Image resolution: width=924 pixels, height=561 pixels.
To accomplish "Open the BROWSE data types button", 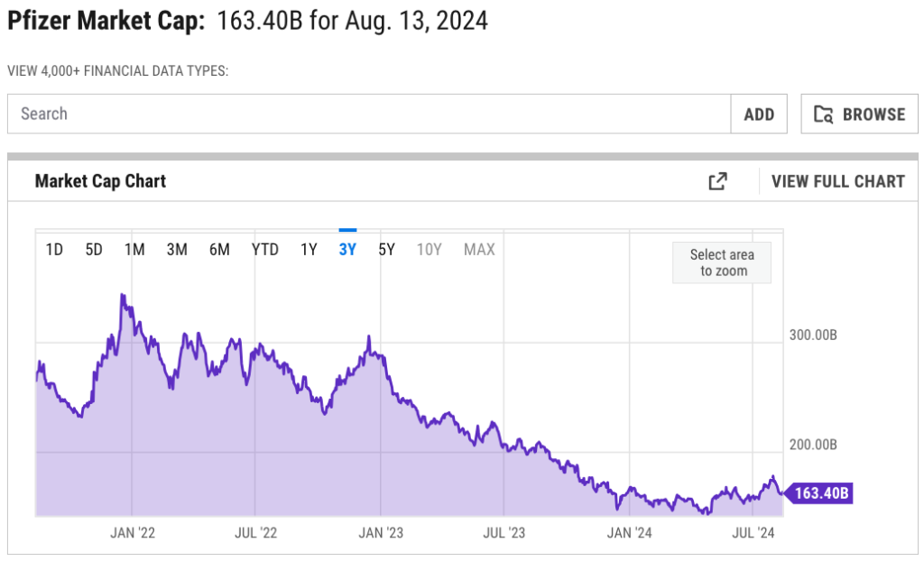I will coord(859,115).
